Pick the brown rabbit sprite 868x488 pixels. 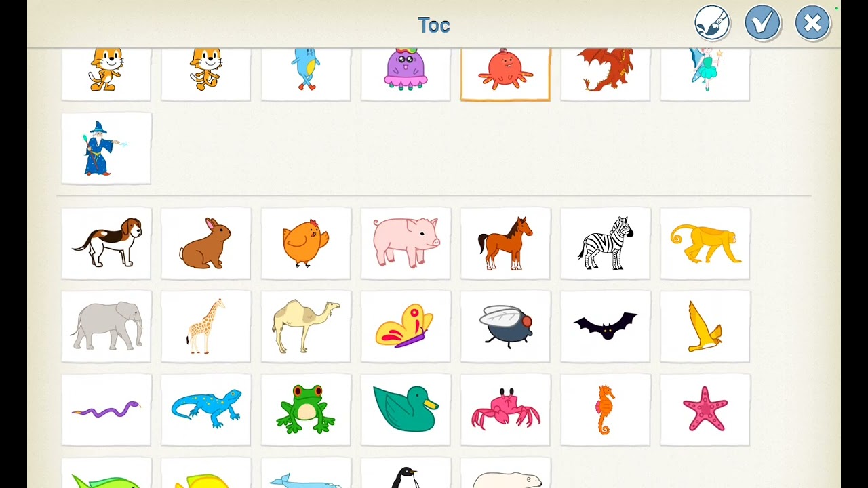coord(206,243)
